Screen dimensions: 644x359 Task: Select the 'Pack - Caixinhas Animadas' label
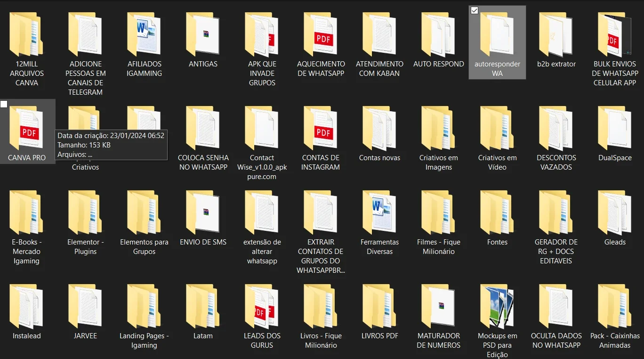pyautogui.click(x=615, y=341)
